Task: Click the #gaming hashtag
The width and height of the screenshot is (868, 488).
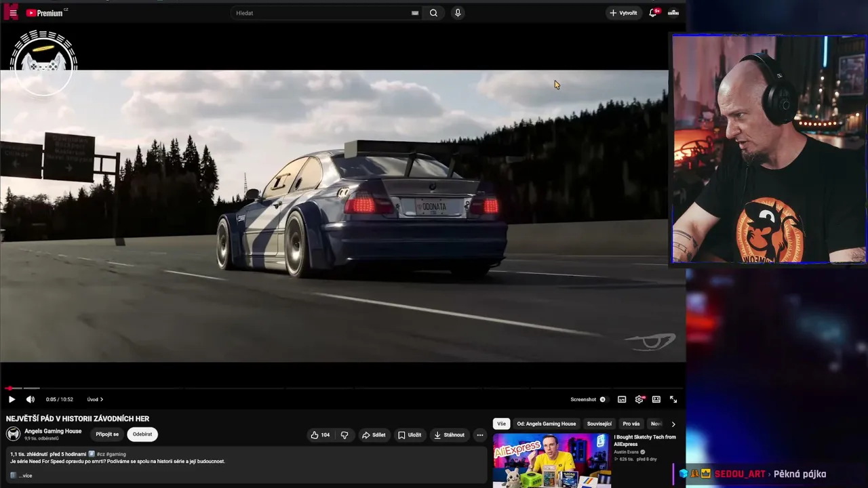Action: 116,454
